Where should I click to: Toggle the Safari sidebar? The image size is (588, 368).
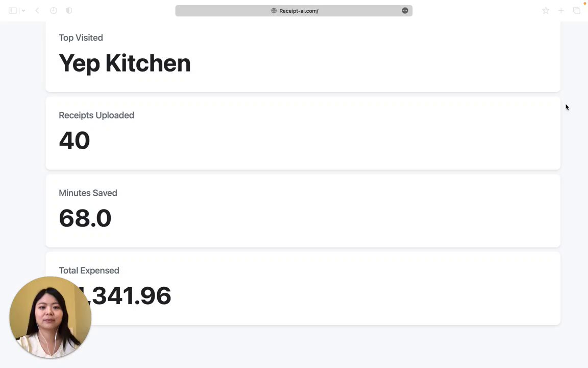coord(13,11)
